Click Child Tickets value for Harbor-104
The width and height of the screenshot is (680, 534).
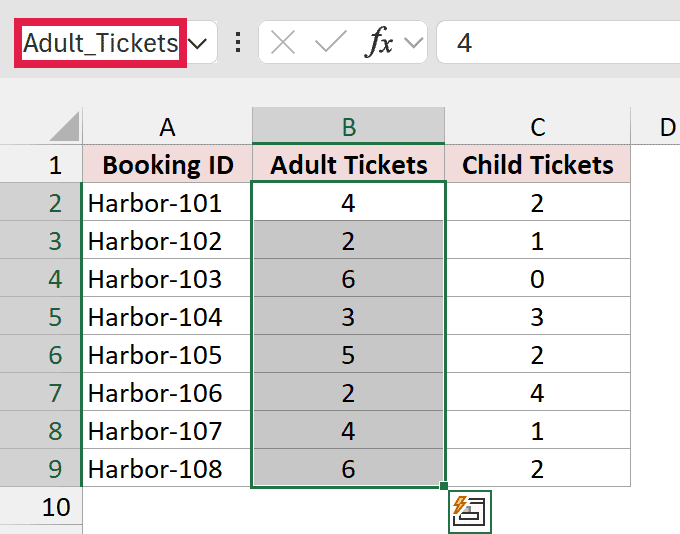538,316
